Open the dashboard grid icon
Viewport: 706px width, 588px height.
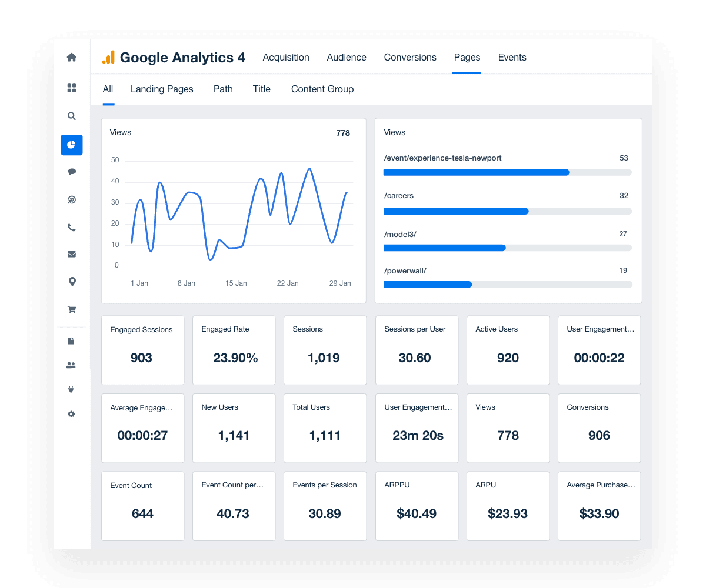(71, 88)
